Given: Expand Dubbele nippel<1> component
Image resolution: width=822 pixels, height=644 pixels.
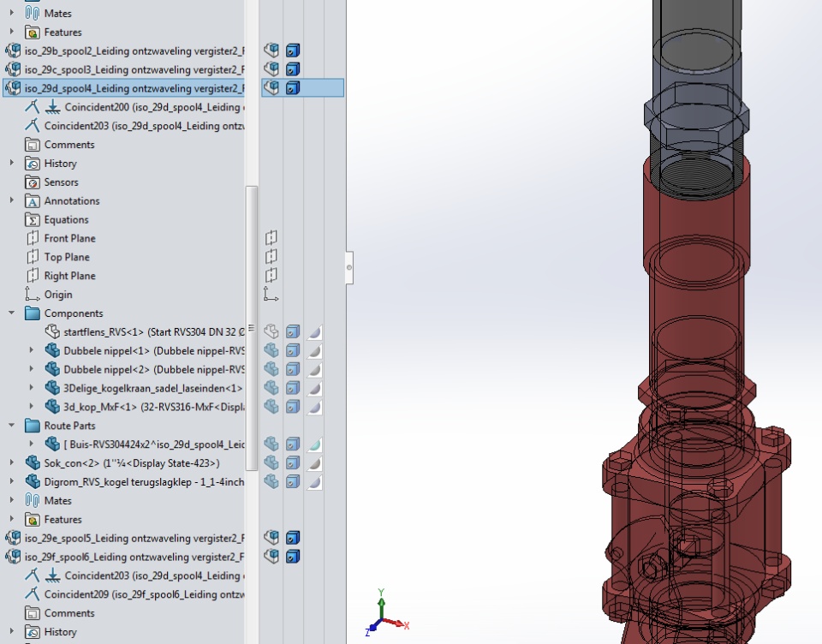Looking at the screenshot, I should click(32, 350).
